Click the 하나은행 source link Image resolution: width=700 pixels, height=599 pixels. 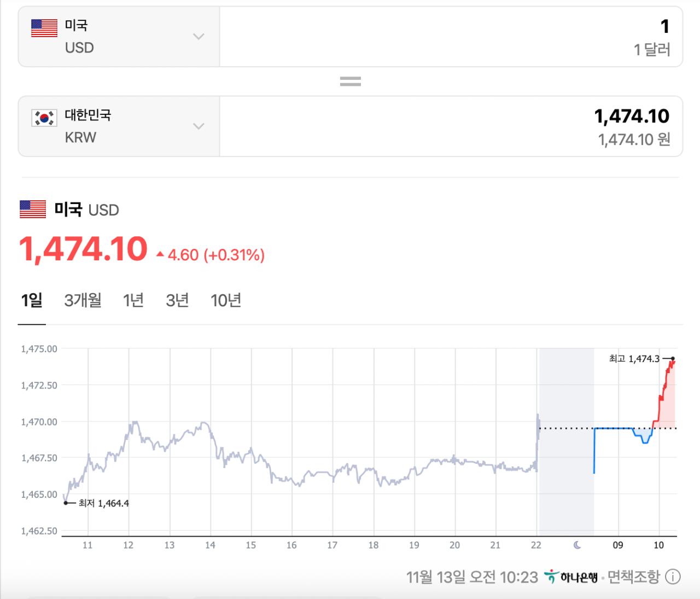point(580,576)
